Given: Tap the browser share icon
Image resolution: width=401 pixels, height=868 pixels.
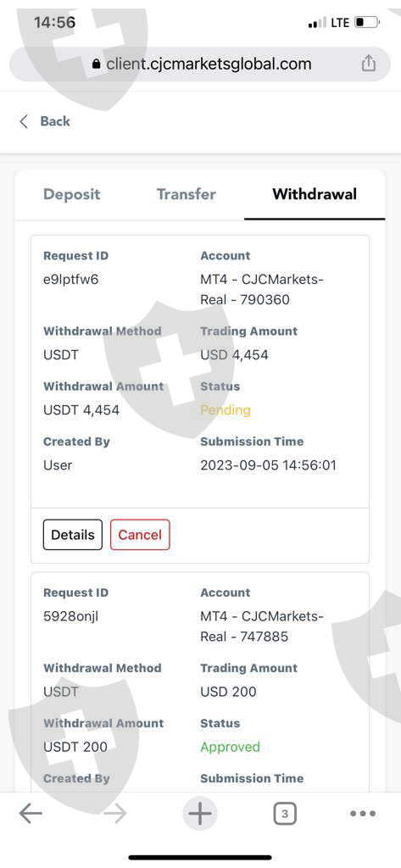Looking at the screenshot, I should point(368,64).
